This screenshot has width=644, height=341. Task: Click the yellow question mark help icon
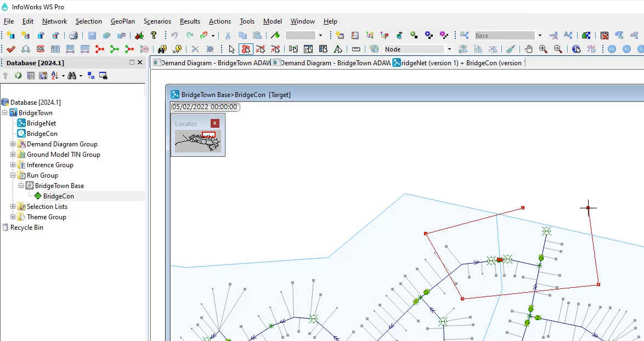point(154,35)
